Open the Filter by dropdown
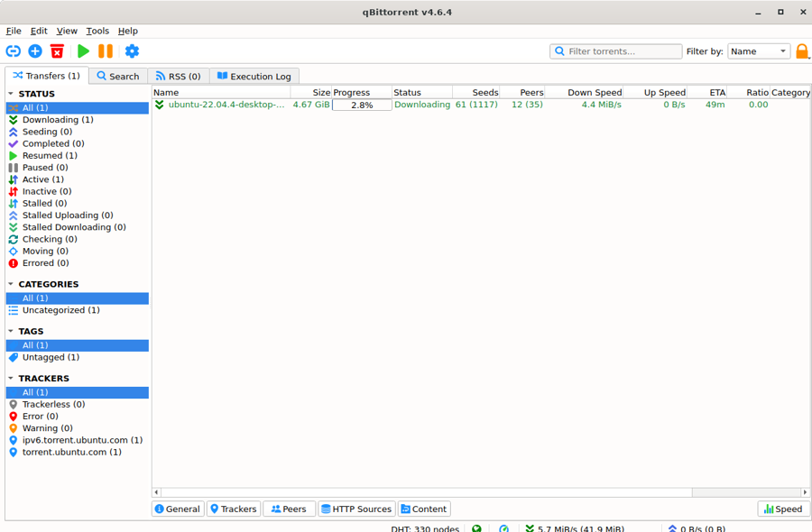This screenshot has width=812, height=532. click(758, 51)
